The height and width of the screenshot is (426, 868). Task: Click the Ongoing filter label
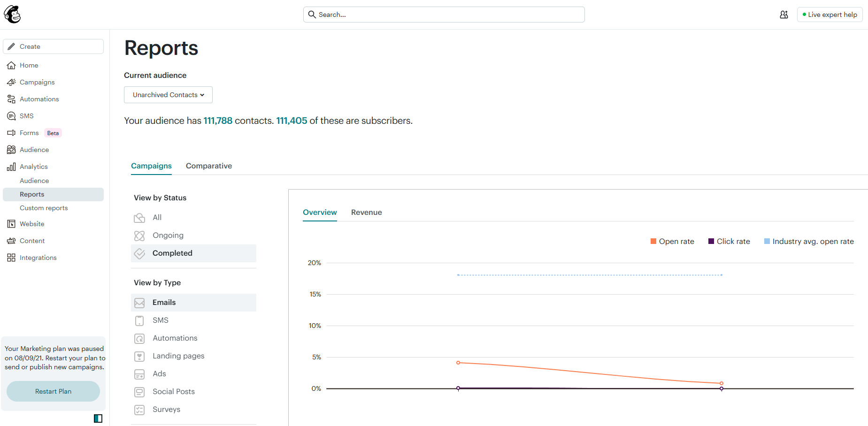[168, 236]
